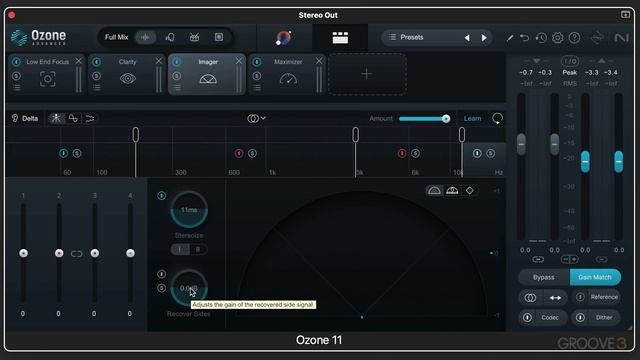640x360 pixels.
Task: Click the first crossover handle near 100 Hz
Action: pos(136,135)
